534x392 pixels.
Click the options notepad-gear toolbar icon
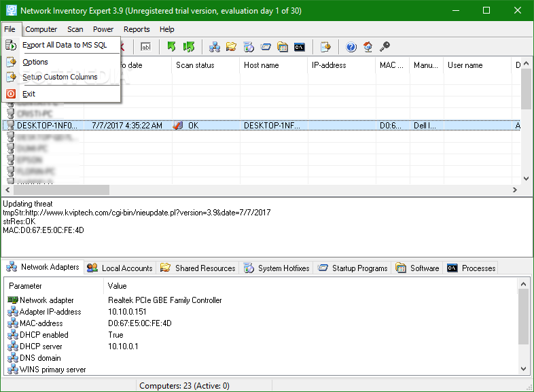[x=325, y=47]
